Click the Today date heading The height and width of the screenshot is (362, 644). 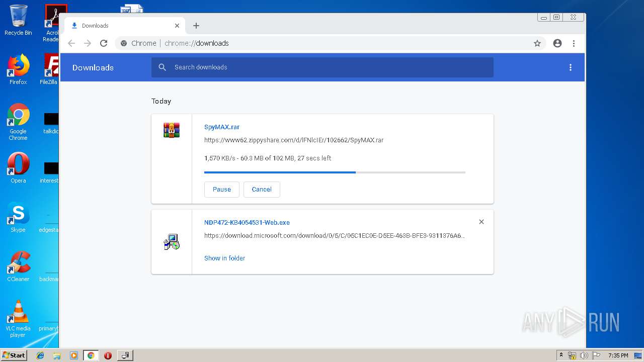tap(162, 102)
